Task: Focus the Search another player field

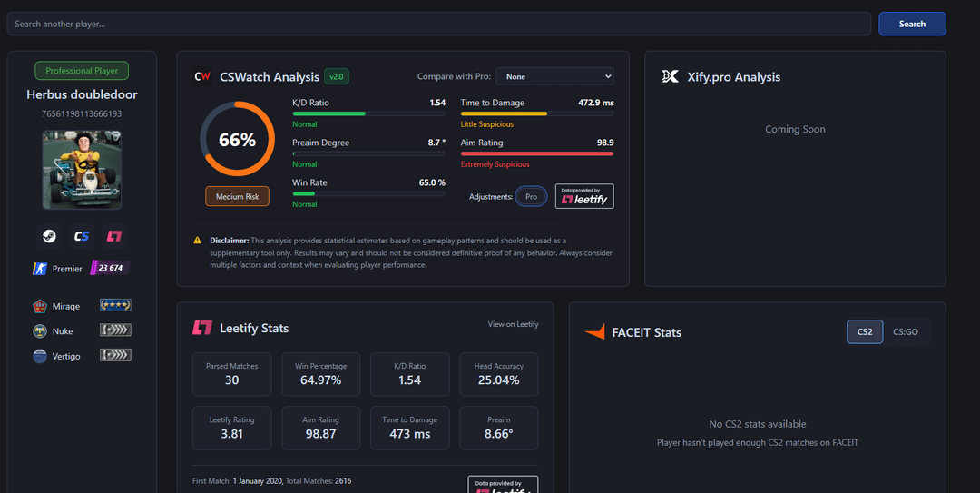Action: coord(439,24)
